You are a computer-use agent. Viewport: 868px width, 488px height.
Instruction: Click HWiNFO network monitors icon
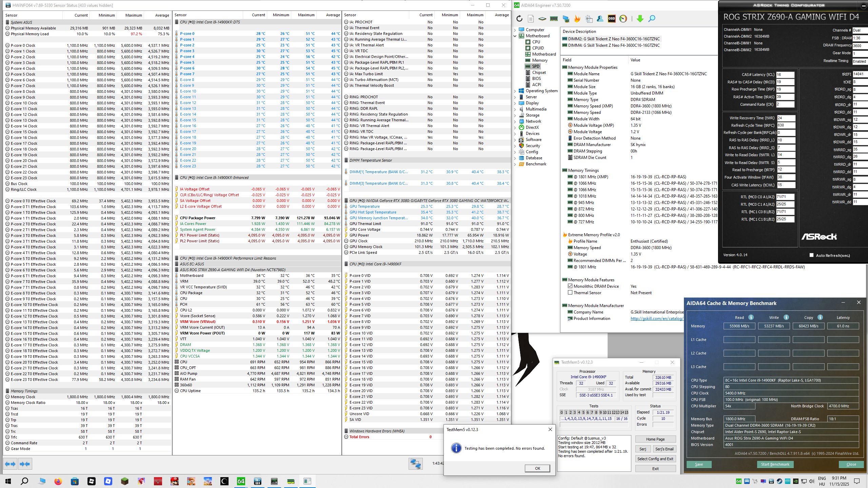coord(415,464)
